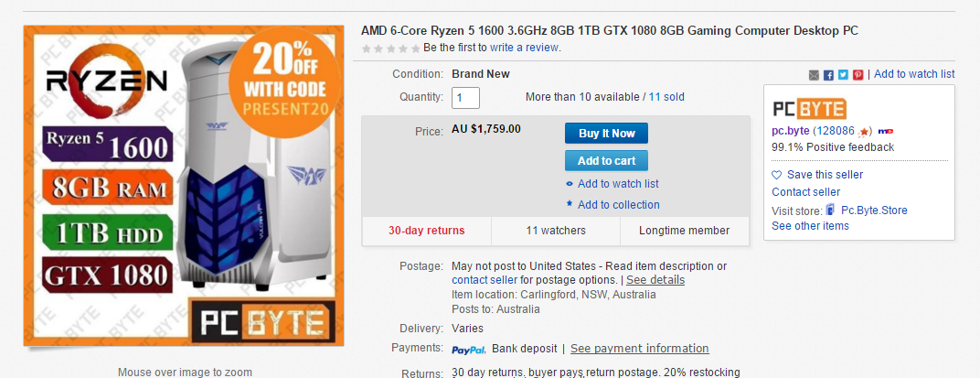Click the Quantity input field
The image size is (980, 378).
(x=465, y=98)
